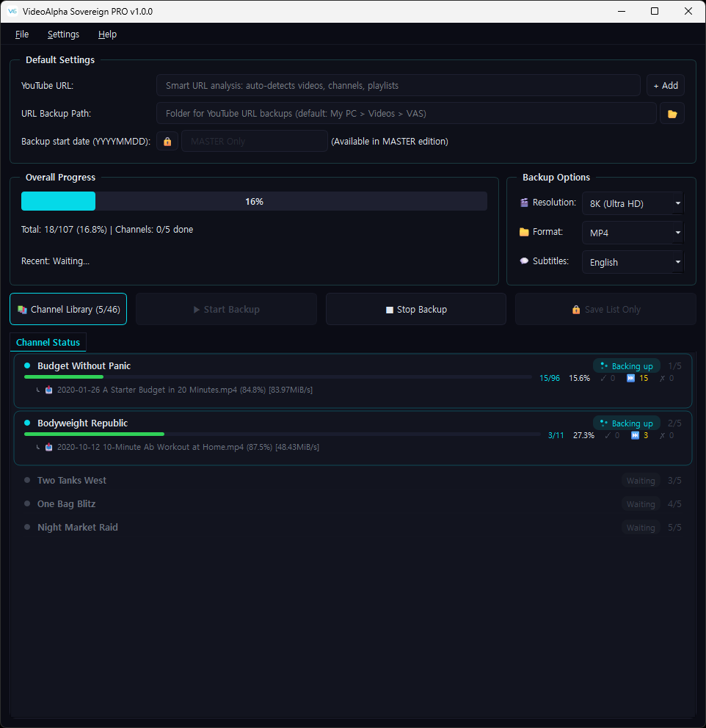Click the VideoAlpha app logo in title bar

coord(12,11)
